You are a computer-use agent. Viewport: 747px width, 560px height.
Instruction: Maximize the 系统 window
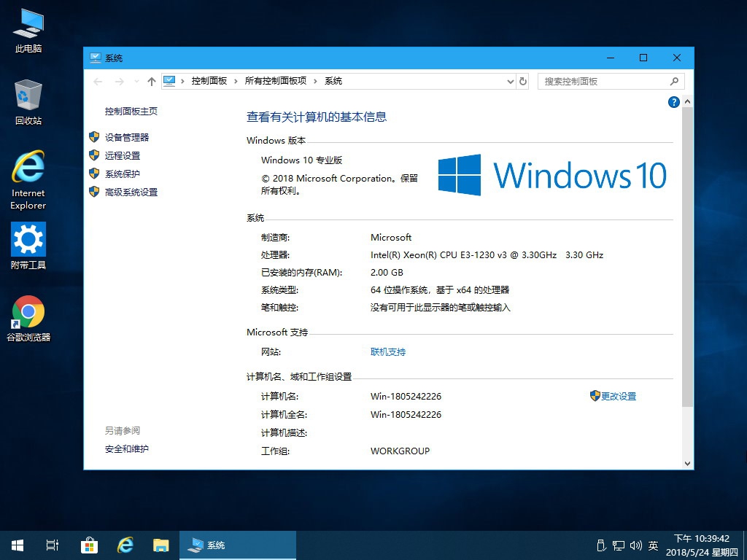[x=643, y=58]
